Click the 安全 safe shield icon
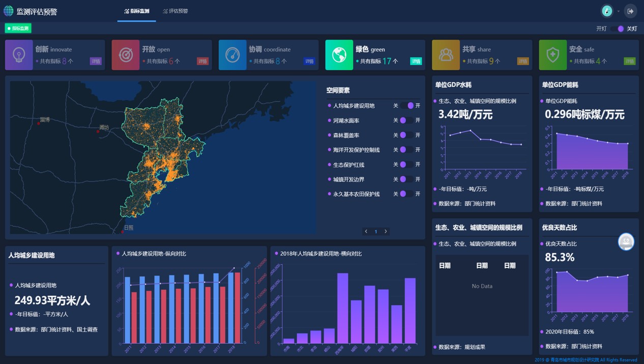The height and width of the screenshot is (364, 644). [x=553, y=55]
